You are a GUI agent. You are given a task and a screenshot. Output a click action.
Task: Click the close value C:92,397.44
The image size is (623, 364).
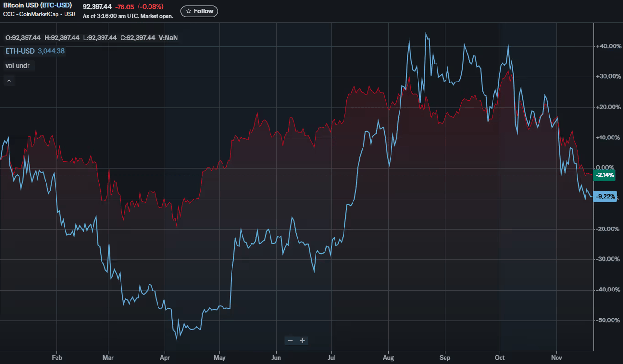138,37
